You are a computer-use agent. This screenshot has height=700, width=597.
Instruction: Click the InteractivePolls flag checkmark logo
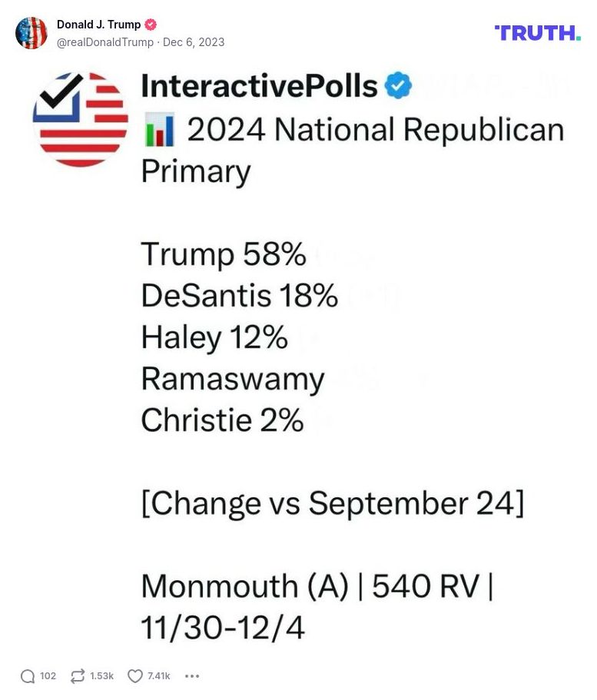[80, 120]
